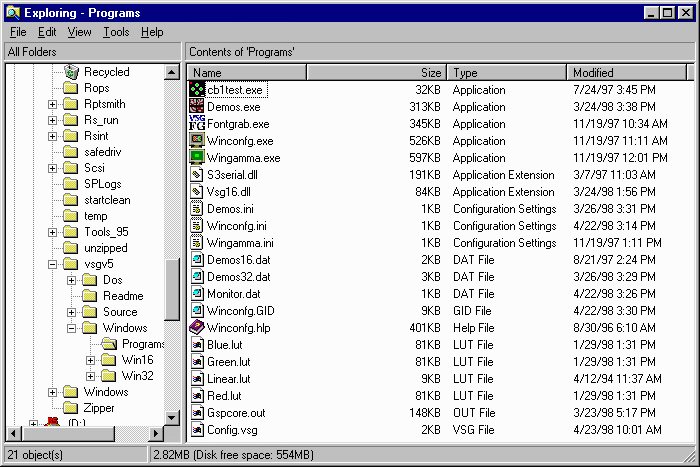
Task: Select the Winconfg.hlp help file icon
Action: point(197,328)
